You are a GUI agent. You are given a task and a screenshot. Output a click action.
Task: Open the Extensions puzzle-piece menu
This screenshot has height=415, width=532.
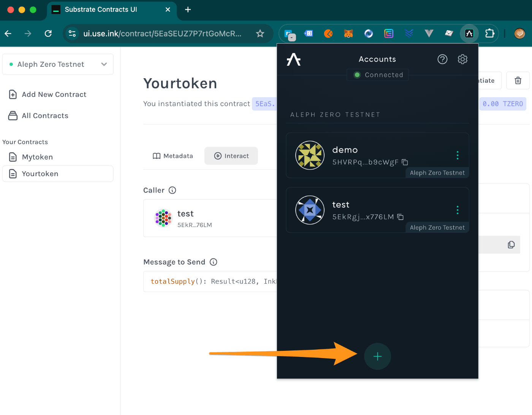pos(489,33)
